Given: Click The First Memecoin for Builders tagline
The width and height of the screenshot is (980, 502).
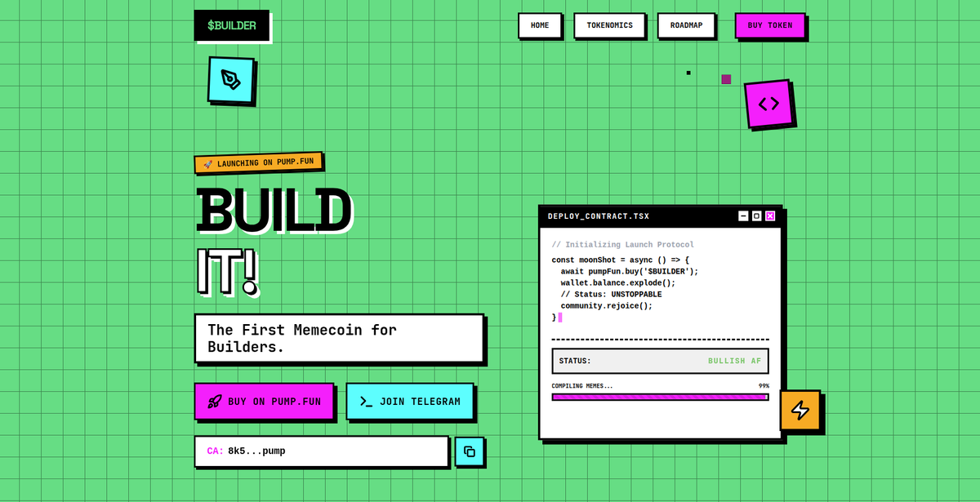Looking at the screenshot, I should point(339,338).
